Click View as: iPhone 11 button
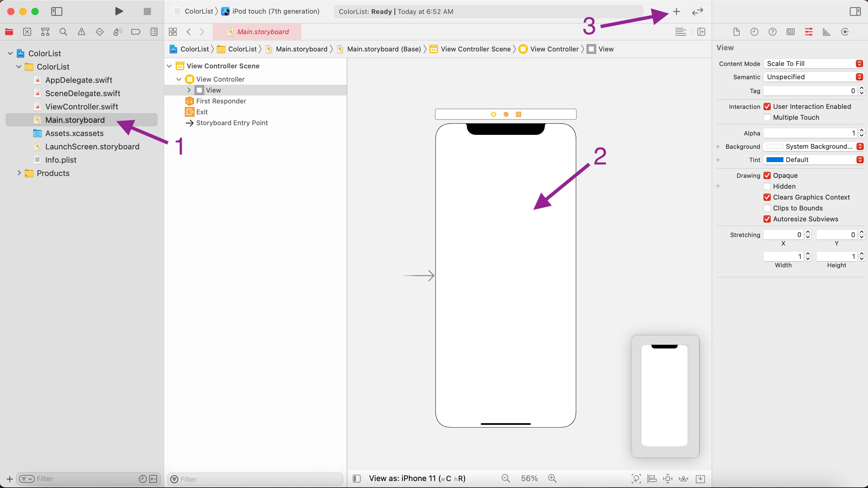Viewport: 868px width, 488px height. (x=417, y=478)
